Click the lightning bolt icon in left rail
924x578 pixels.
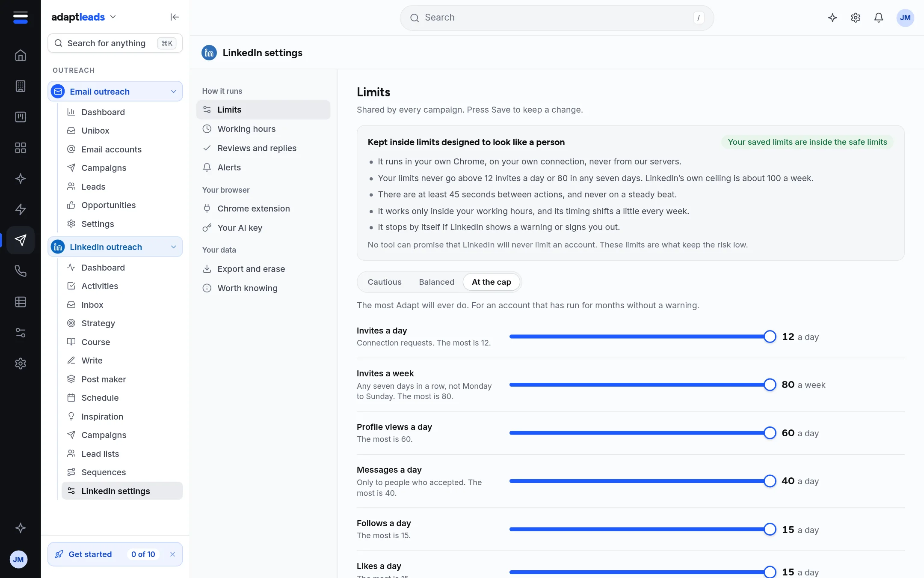click(21, 209)
